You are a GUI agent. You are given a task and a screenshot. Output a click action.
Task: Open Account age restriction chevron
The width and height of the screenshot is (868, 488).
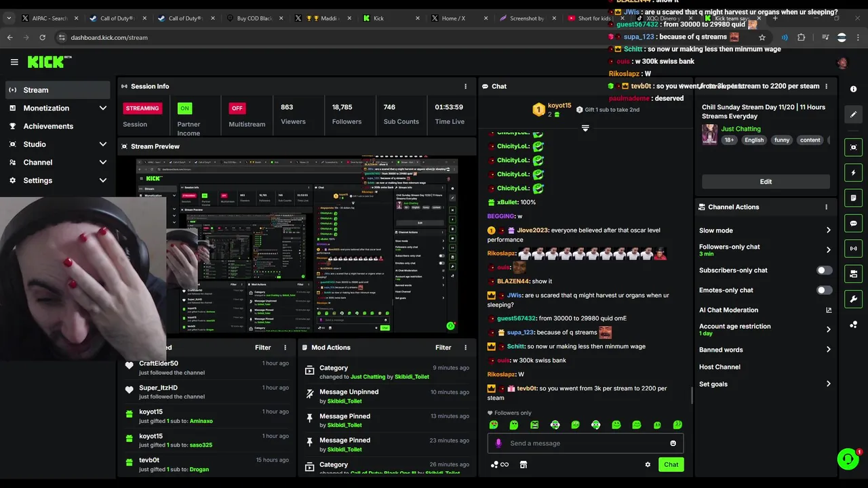tap(828, 329)
